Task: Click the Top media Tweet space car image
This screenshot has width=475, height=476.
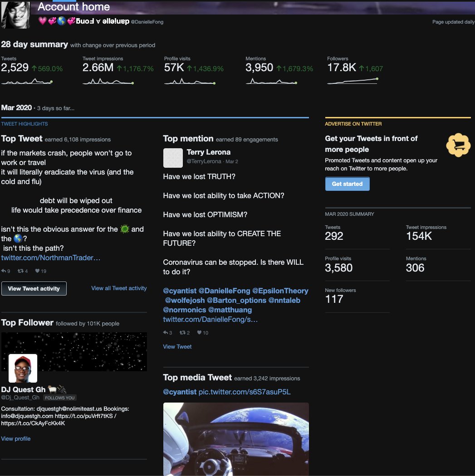Action: click(x=236, y=439)
